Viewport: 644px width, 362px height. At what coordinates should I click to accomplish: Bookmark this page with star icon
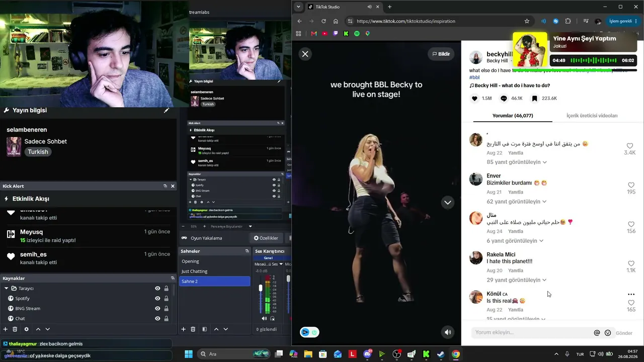click(x=527, y=21)
